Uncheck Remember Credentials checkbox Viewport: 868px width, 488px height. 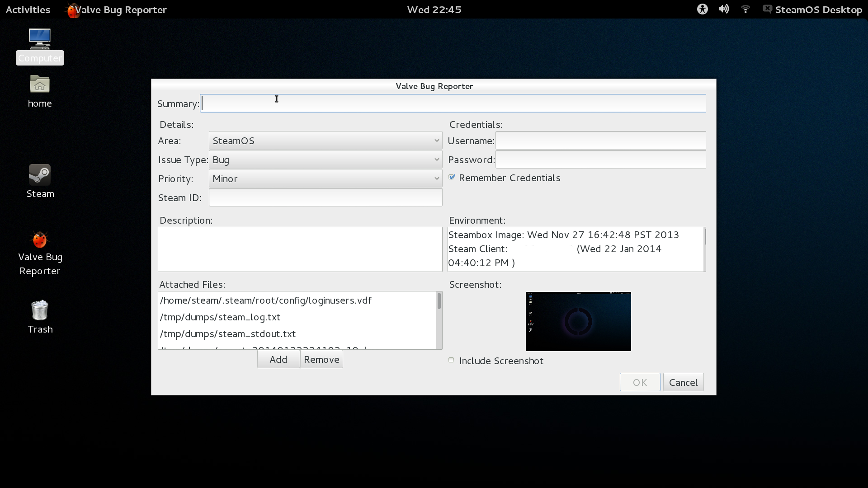pyautogui.click(x=452, y=178)
